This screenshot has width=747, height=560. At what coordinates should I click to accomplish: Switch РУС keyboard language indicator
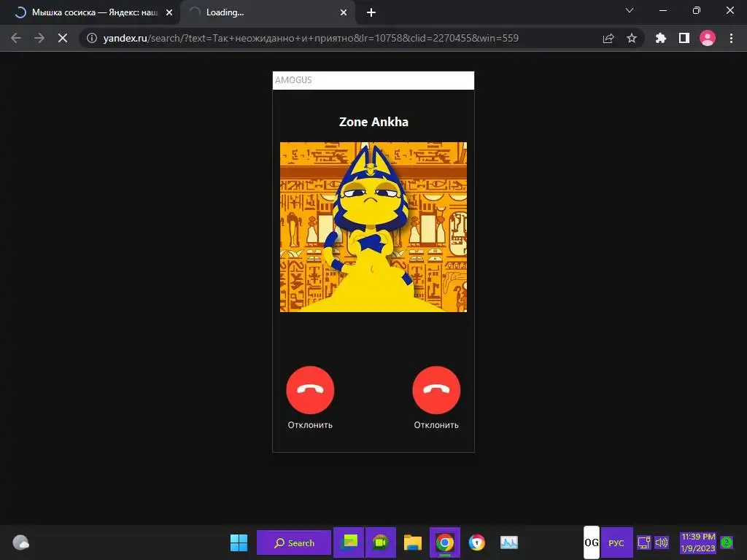616,542
